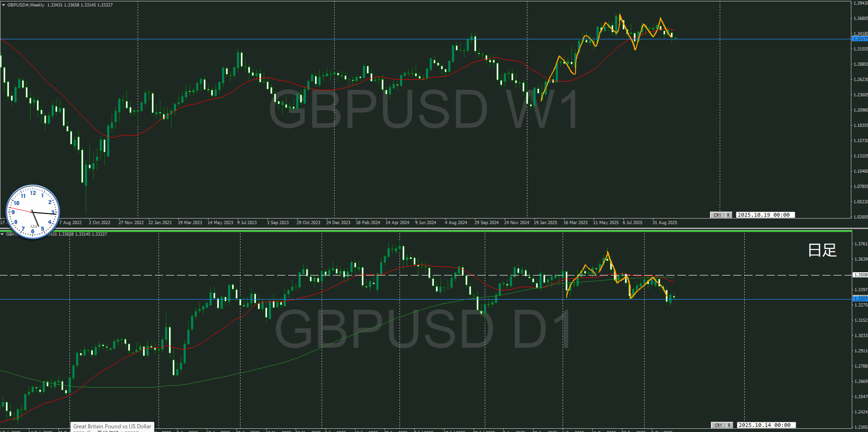The height and width of the screenshot is (432, 868).
Task: Click the 1.3508 dashed line price tag
Action: (860, 275)
